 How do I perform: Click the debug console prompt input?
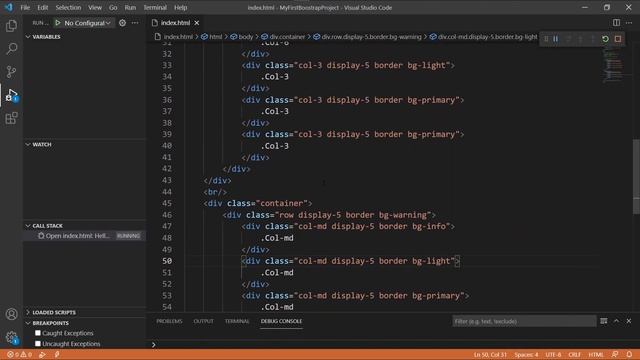pos(392,344)
